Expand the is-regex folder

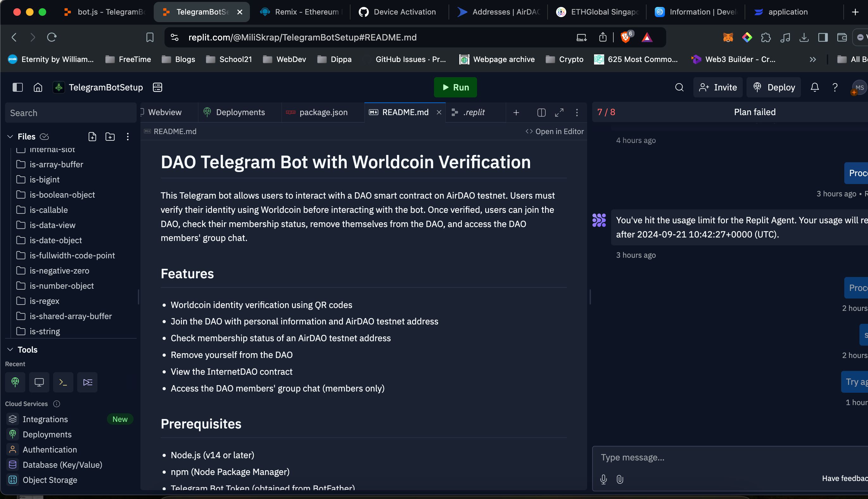click(x=45, y=301)
